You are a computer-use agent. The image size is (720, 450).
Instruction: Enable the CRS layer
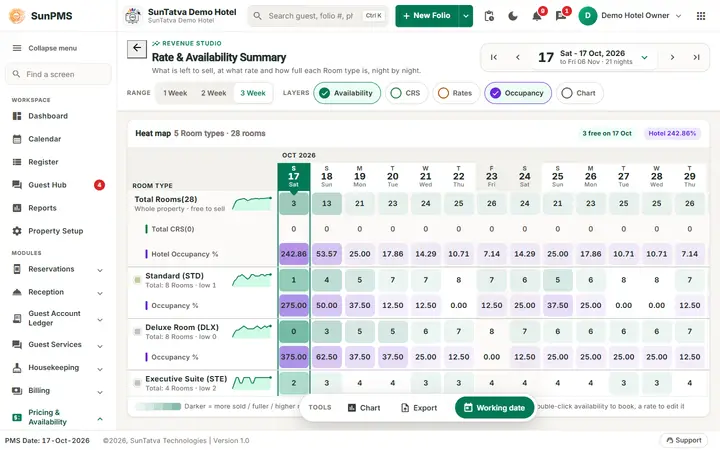(406, 93)
